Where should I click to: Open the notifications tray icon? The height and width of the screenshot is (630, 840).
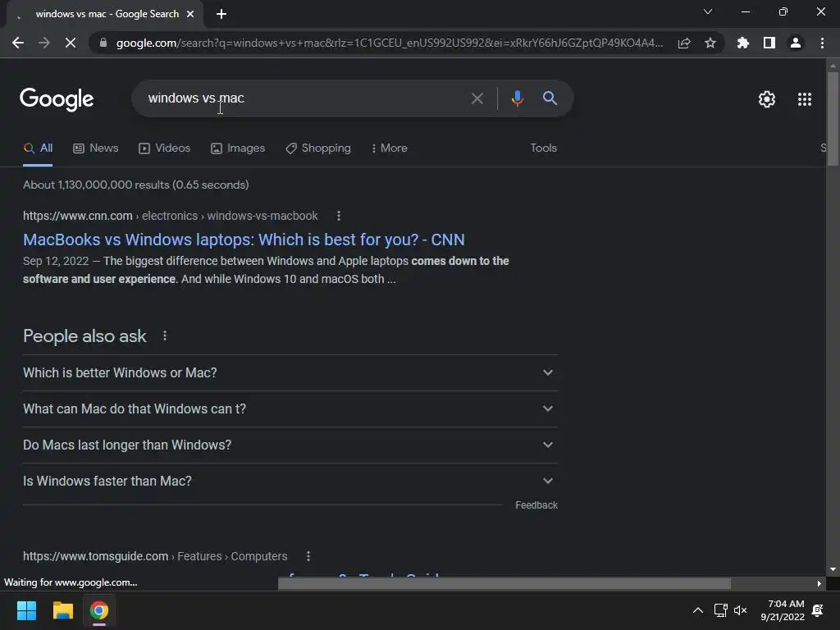tap(818, 610)
